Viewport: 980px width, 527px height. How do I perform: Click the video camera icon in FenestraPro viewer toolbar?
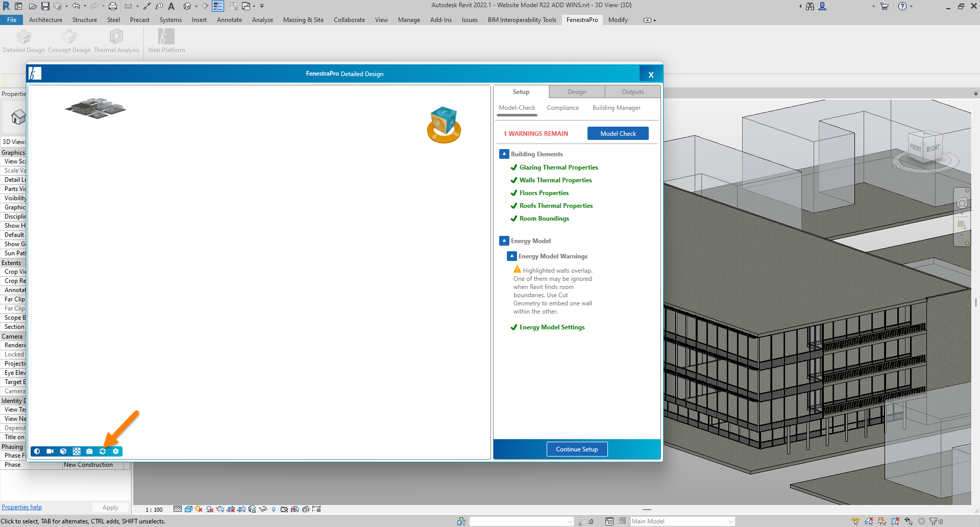click(x=50, y=451)
